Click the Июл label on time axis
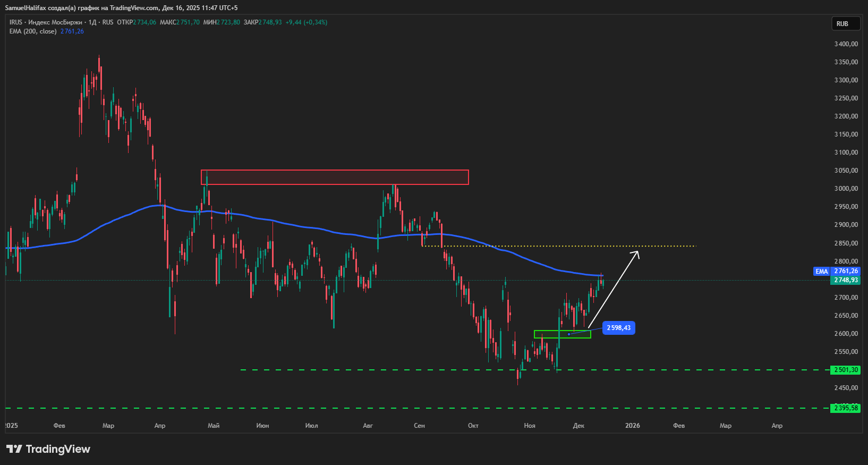Viewport: 868px width, 465px height. point(312,426)
